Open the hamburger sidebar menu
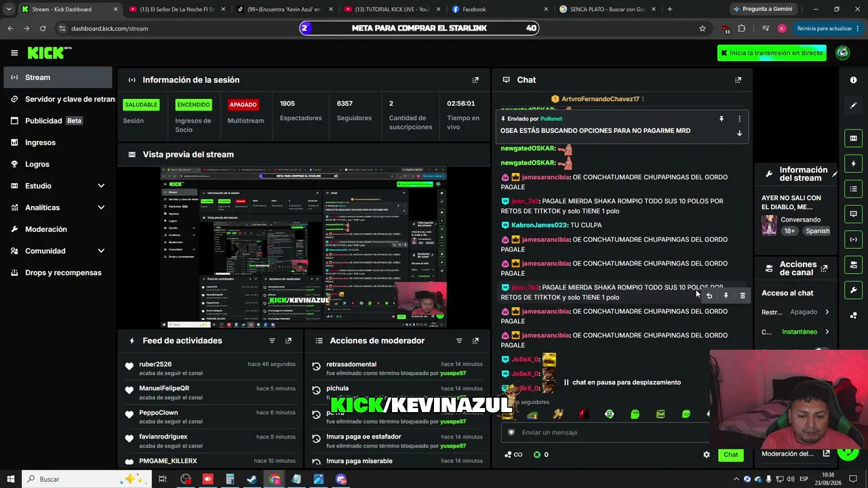 14,53
